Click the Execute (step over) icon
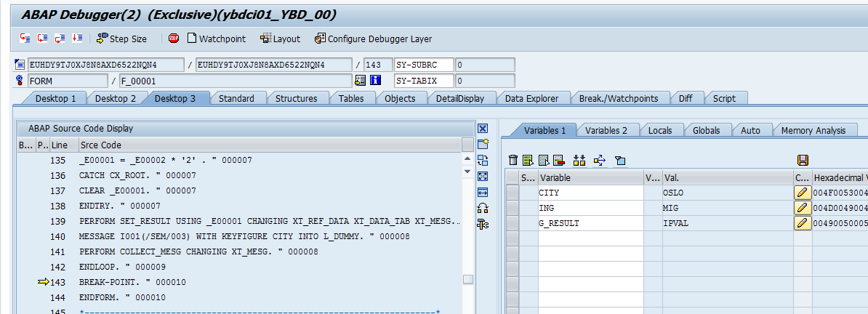The image size is (868, 314). click(x=43, y=39)
